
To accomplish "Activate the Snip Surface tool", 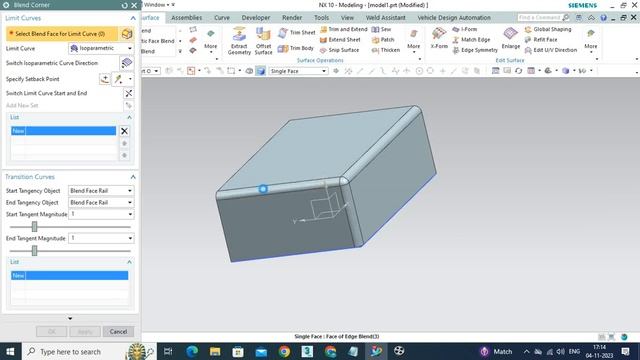I will (x=339, y=50).
